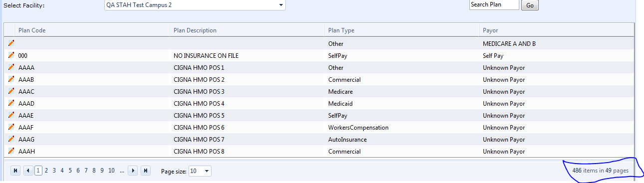Sort by Plan Type column header

[341, 30]
